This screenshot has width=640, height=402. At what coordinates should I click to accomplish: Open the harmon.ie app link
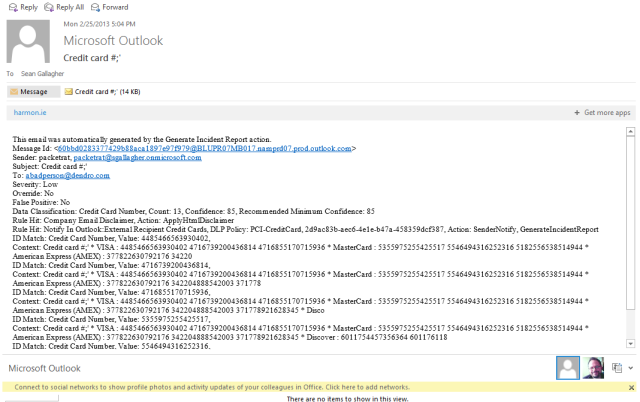point(30,113)
